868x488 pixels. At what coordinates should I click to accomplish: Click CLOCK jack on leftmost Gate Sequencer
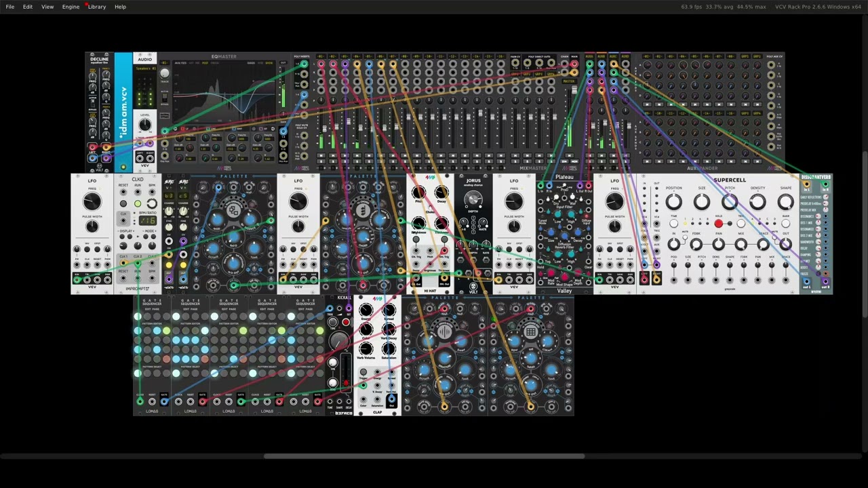(x=140, y=401)
